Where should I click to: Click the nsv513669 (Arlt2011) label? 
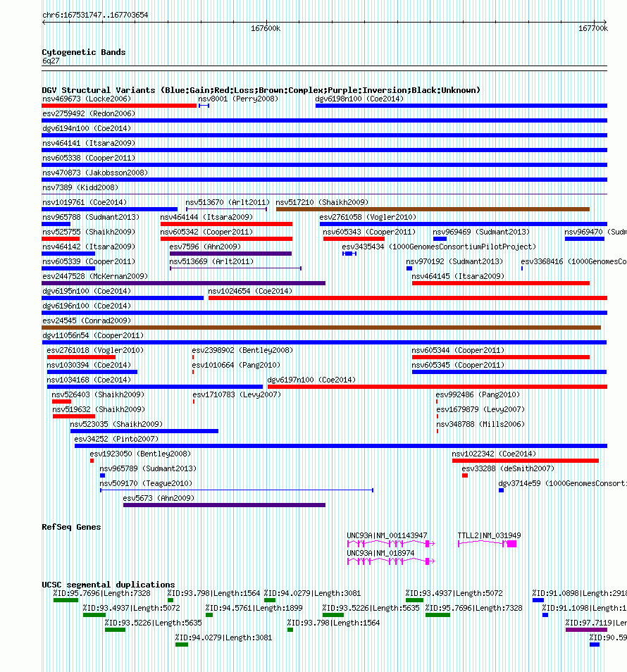point(211,261)
